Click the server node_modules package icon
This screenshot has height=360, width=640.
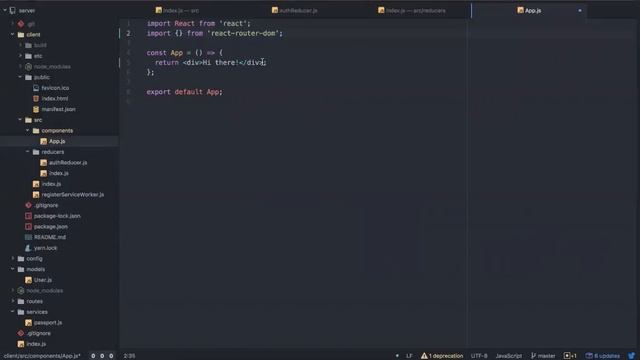[x=21, y=291]
